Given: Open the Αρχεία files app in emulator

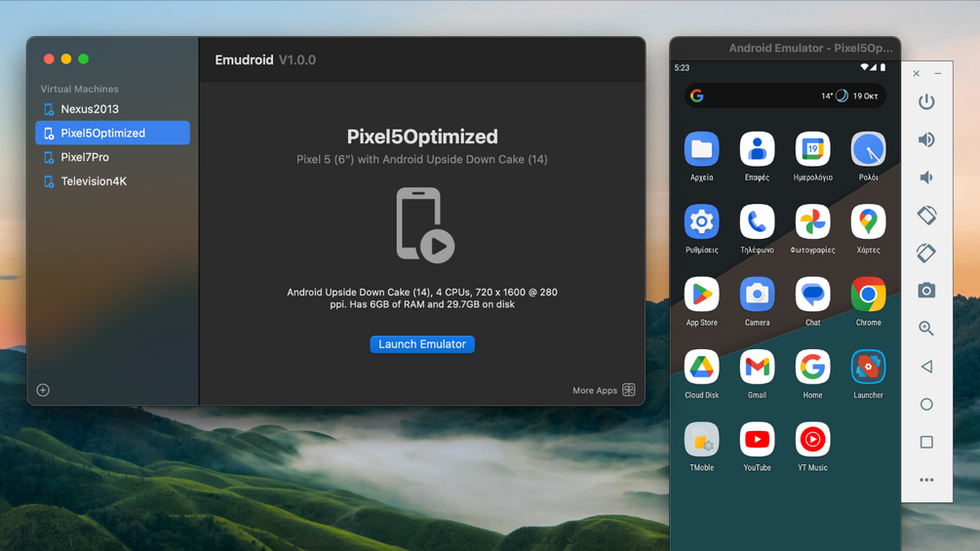Looking at the screenshot, I should click(x=701, y=149).
